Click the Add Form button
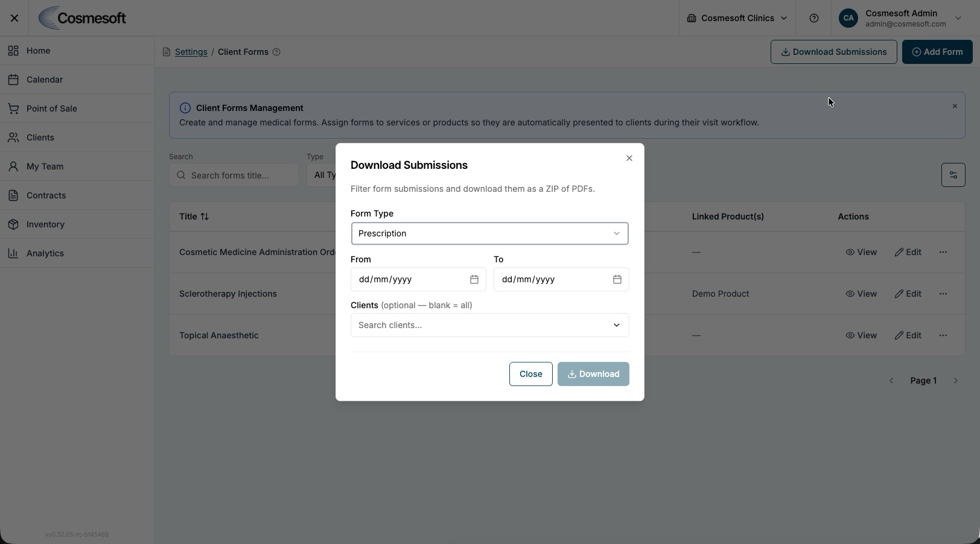 click(x=937, y=52)
